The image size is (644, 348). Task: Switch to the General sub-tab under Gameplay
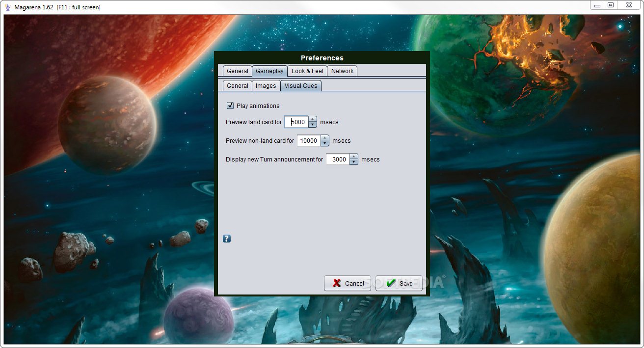click(x=238, y=86)
